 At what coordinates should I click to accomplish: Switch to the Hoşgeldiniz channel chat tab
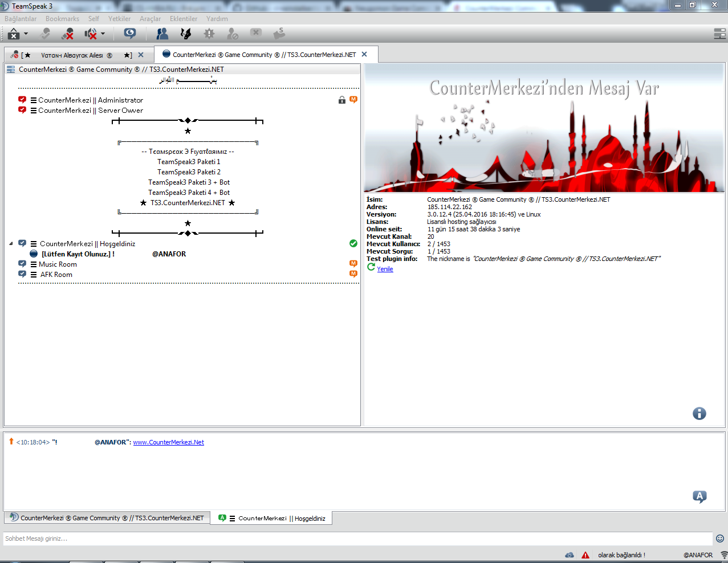[273, 518]
